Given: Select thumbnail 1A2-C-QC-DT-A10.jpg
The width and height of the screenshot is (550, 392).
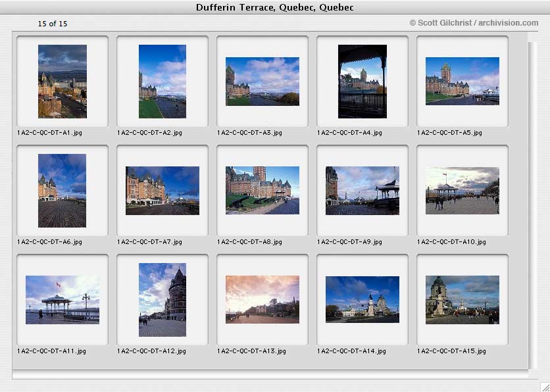Looking at the screenshot, I should pos(463,190).
